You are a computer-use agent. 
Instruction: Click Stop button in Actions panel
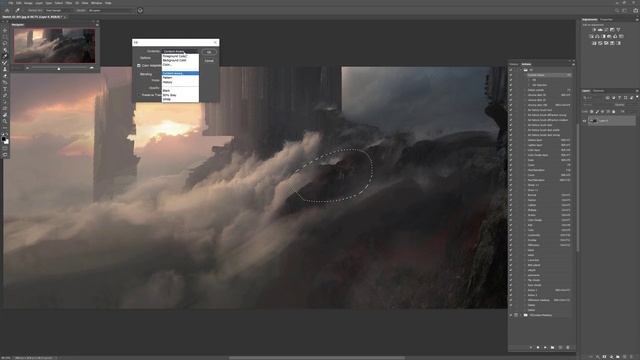(531, 347)
